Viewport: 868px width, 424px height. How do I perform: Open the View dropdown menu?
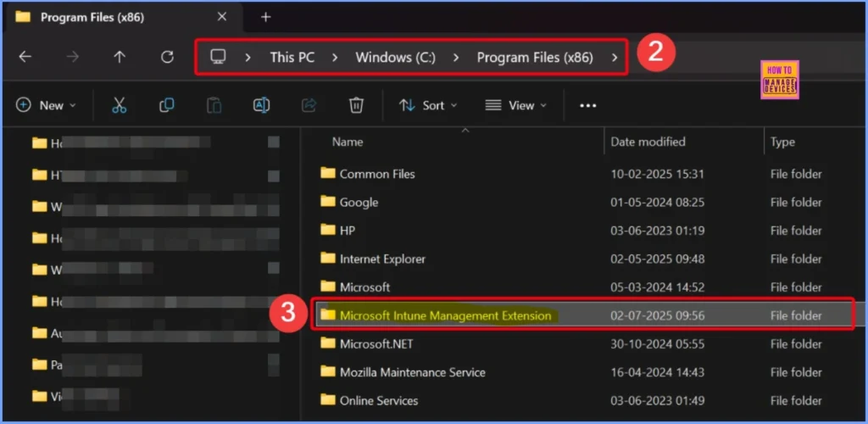516,105
